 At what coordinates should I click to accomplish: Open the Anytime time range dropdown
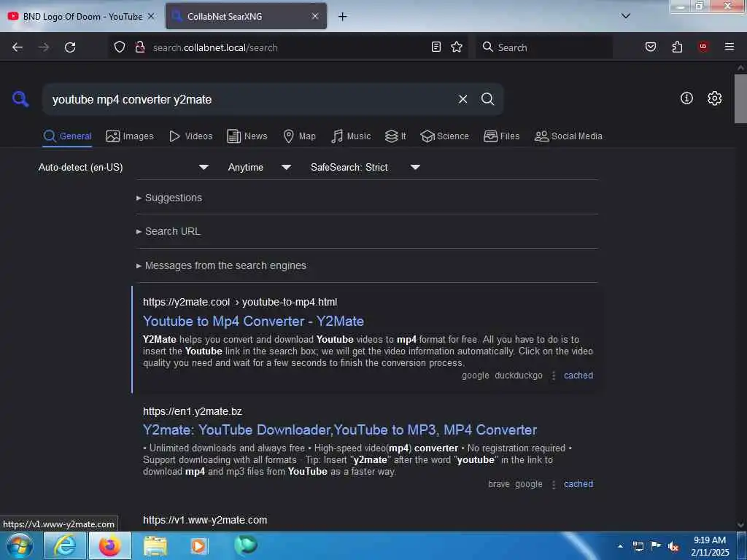click(259, 167)
